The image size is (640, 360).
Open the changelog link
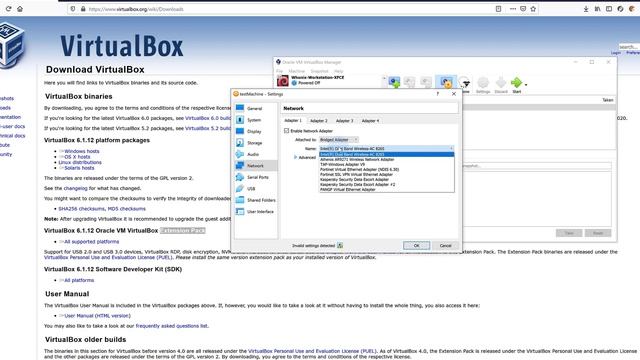[x=76, y=188]
